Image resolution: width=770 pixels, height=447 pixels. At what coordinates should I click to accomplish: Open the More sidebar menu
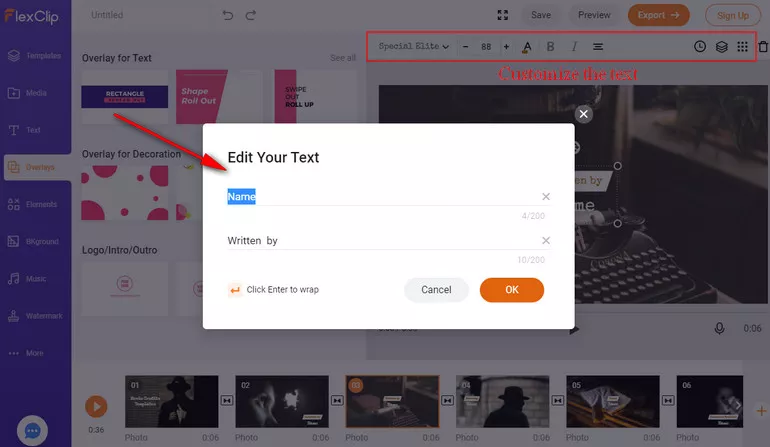[x=27, y=353]
